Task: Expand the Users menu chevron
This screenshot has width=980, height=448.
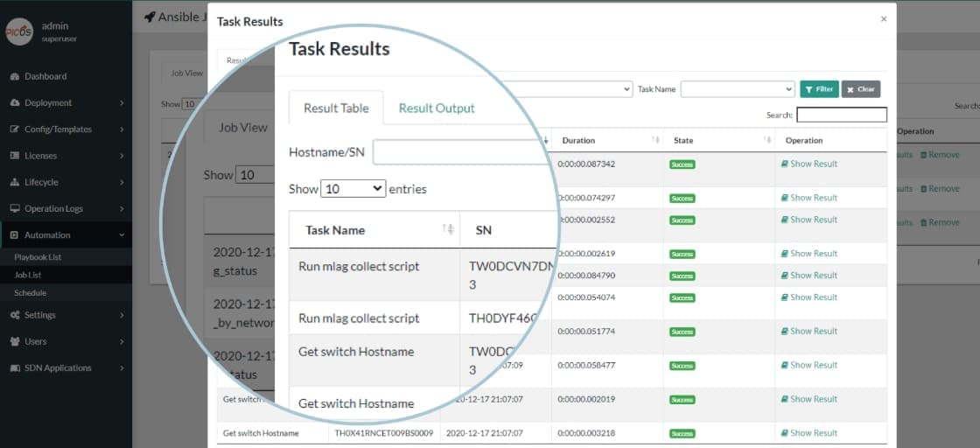Action: point(122,341)
